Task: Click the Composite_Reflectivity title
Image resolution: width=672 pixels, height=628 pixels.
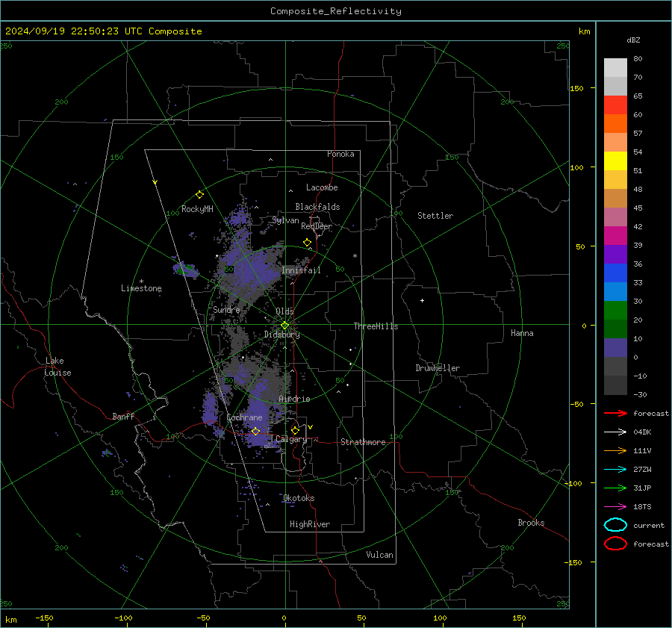Action: (x=336, y=11)
